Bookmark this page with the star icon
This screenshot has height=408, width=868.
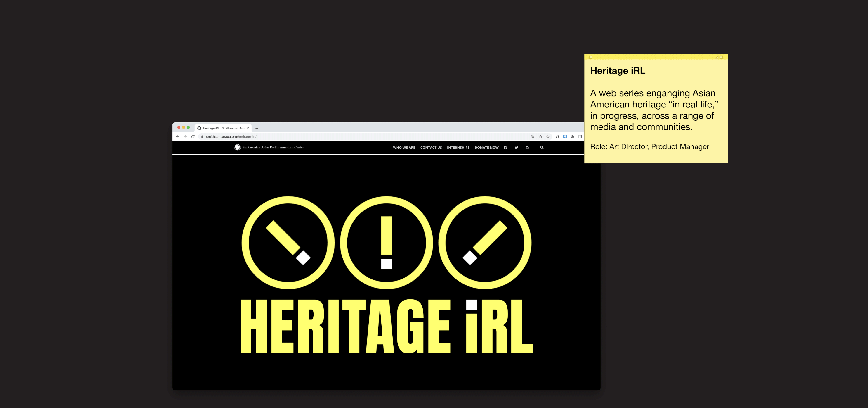(x=548, y=136)
